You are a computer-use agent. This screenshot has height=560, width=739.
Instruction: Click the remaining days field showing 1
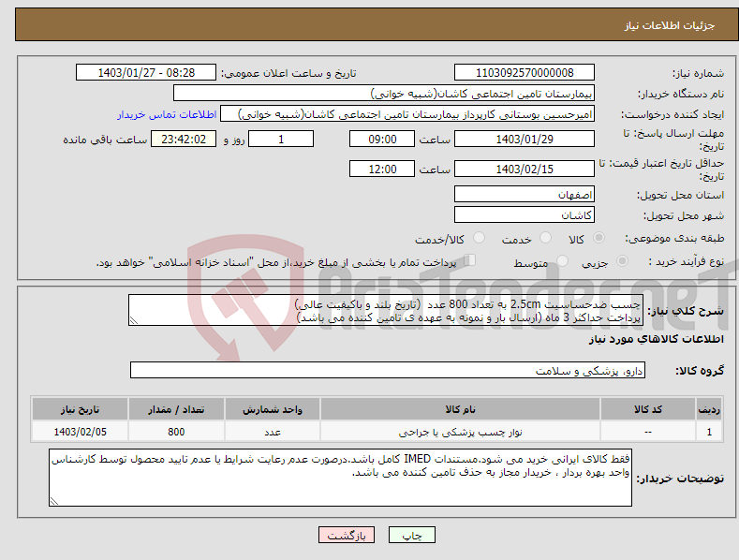(281, 139)
